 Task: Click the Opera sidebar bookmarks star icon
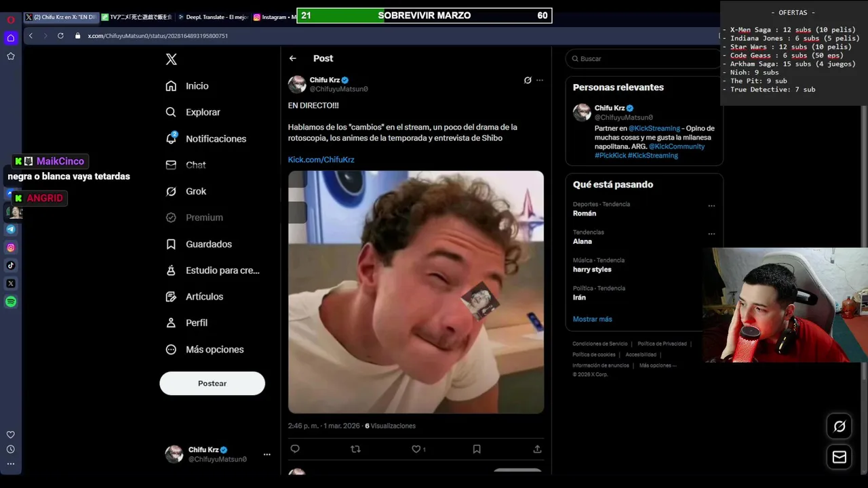[x=11, y=56]
